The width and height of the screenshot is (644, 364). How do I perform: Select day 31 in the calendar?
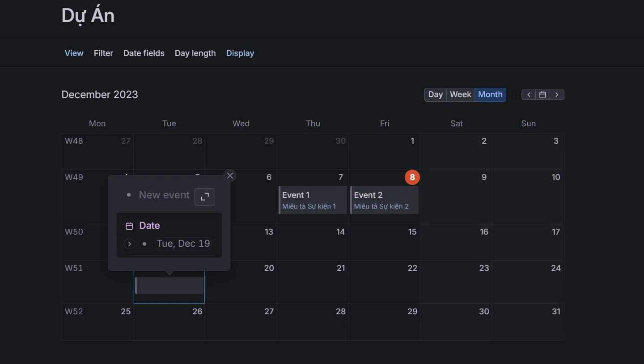point(556,312)
